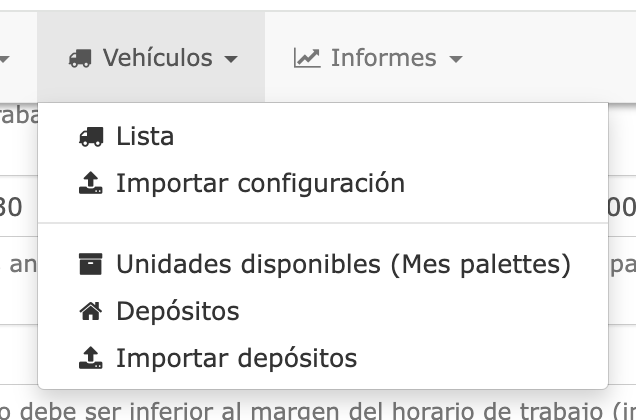636x420 pixels.
Task: Click the partially visible caret left of Vehículos
Action: (4, 60)
